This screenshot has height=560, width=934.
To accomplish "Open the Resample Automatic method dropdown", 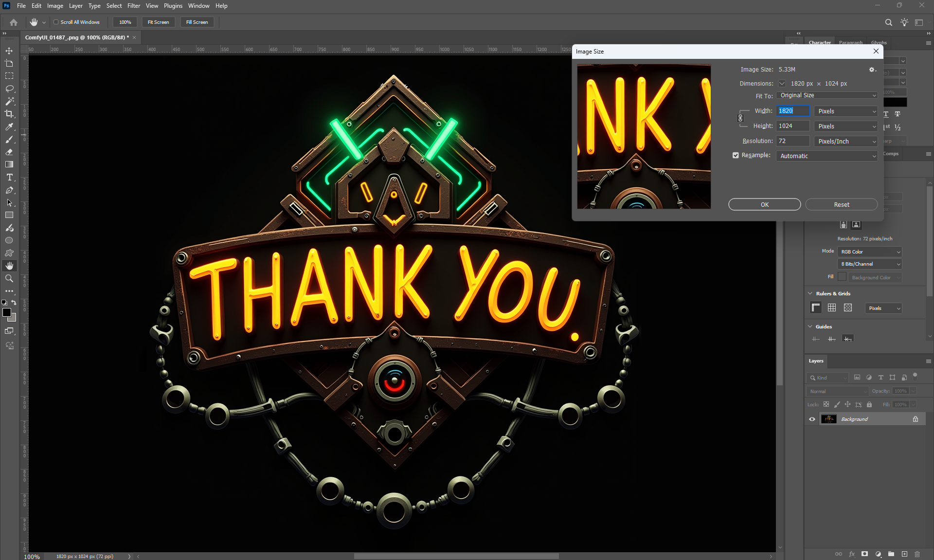I will (827, 156).
